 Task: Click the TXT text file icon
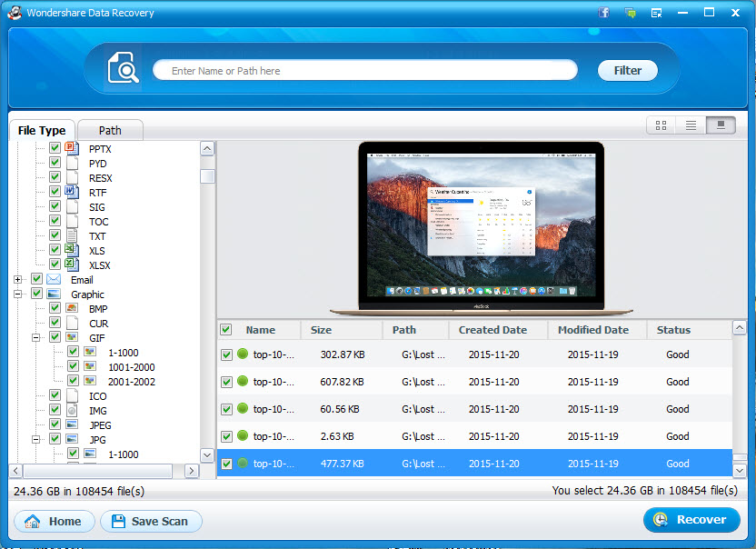tap(72, 235)
